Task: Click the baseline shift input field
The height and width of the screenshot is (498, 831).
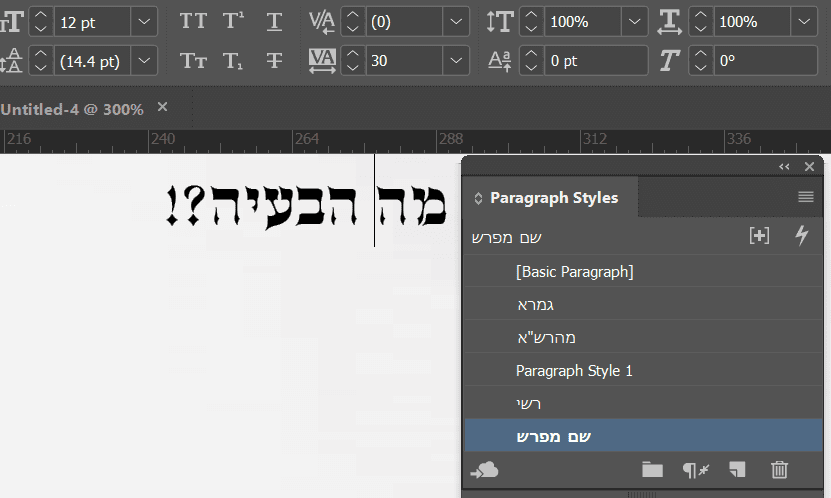Action: pos(596,61)
